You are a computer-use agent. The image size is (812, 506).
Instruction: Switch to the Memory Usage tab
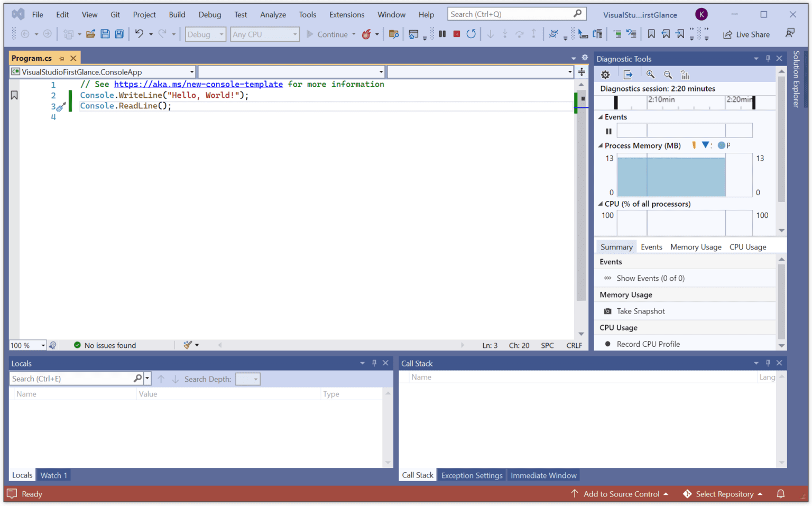point(696,246)
